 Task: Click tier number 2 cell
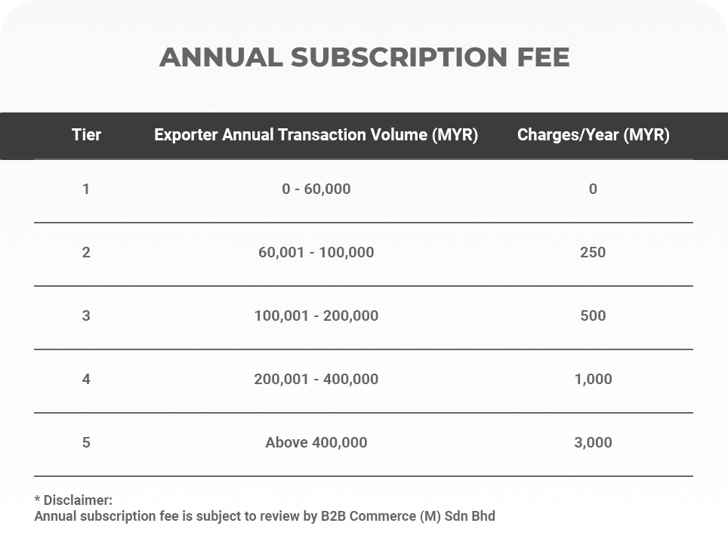pos(86,253)
